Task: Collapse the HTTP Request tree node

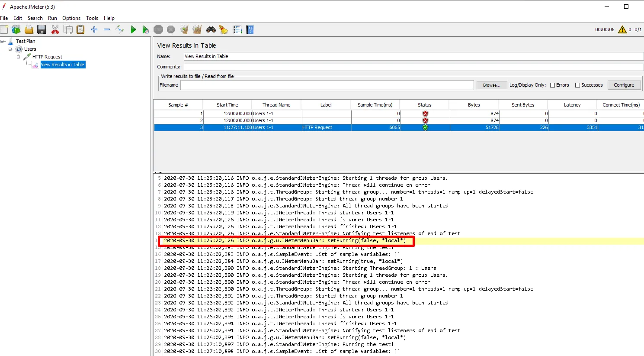Action: click(19, 57)
